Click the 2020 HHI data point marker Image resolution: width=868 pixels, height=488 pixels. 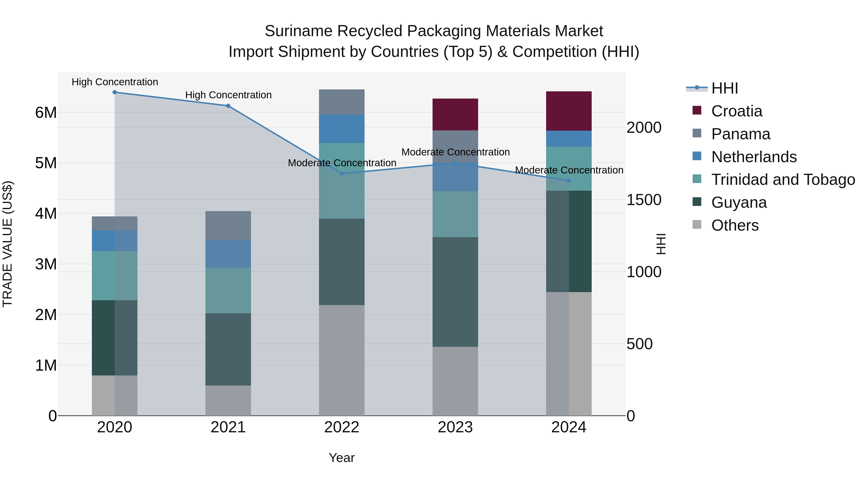[x=115, y=92]
